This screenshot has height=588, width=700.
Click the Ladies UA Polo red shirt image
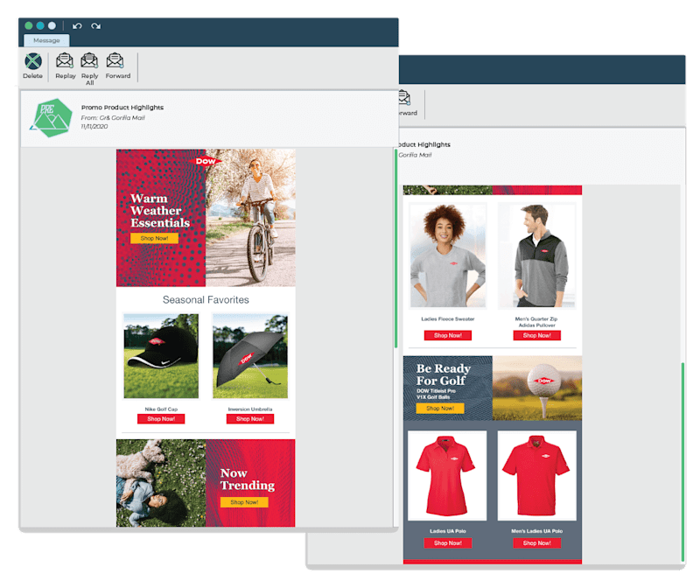coord(447,475)
